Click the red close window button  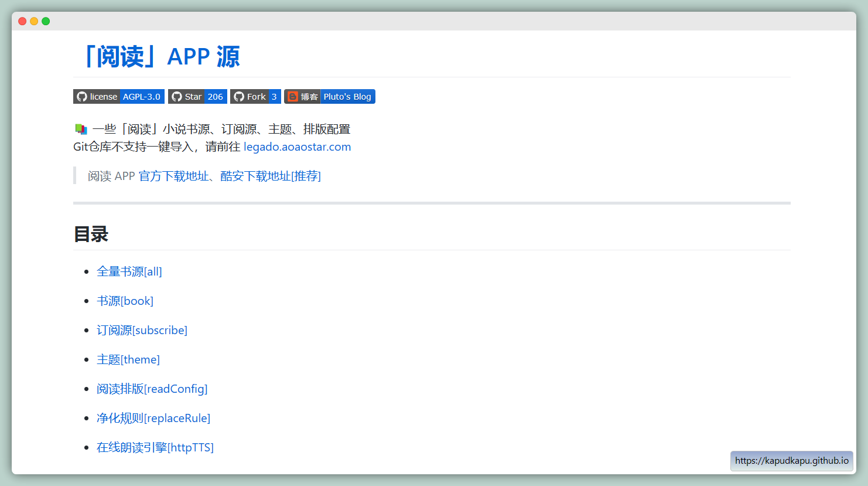click(x=22, y=21)
